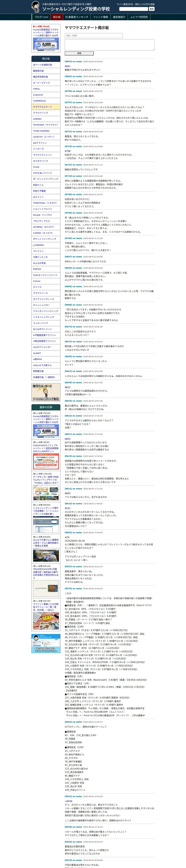Open ※J-REIT board link

point(46,353)
